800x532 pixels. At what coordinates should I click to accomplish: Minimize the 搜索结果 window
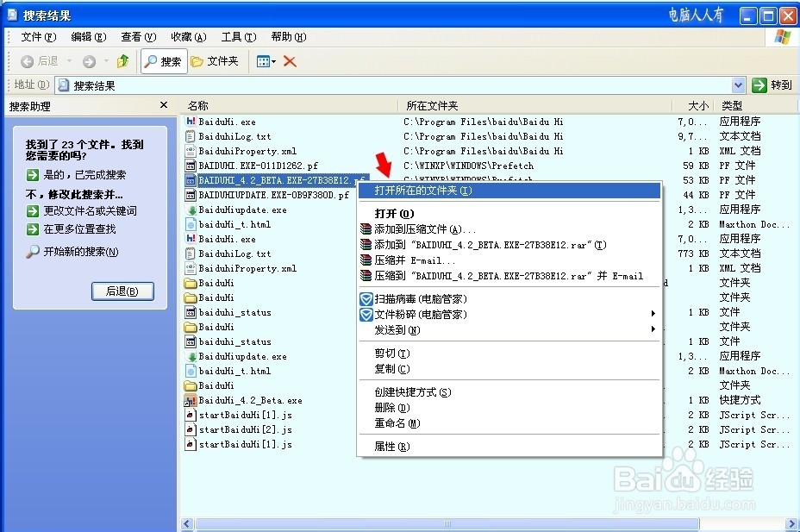[748, 16]
